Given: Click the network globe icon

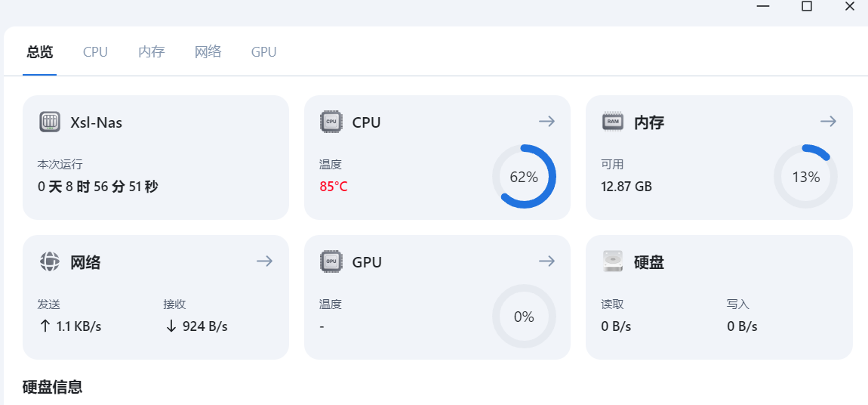Looking at the screenshot, I should (50, 262).
